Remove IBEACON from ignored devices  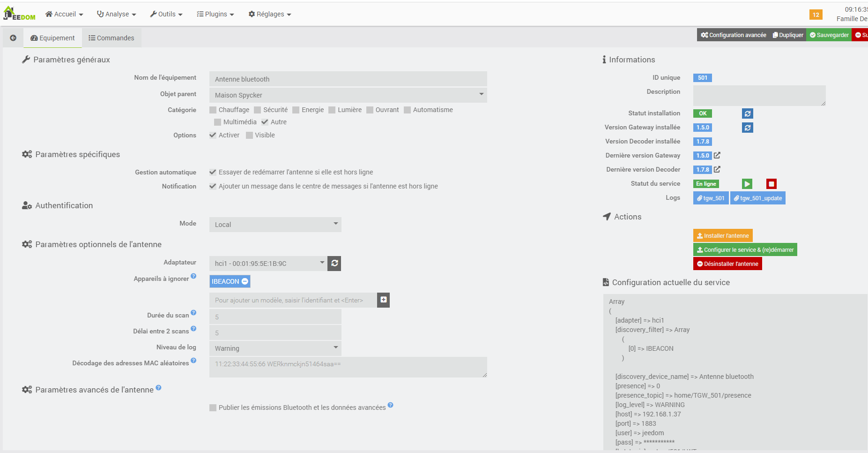point(245,281)
